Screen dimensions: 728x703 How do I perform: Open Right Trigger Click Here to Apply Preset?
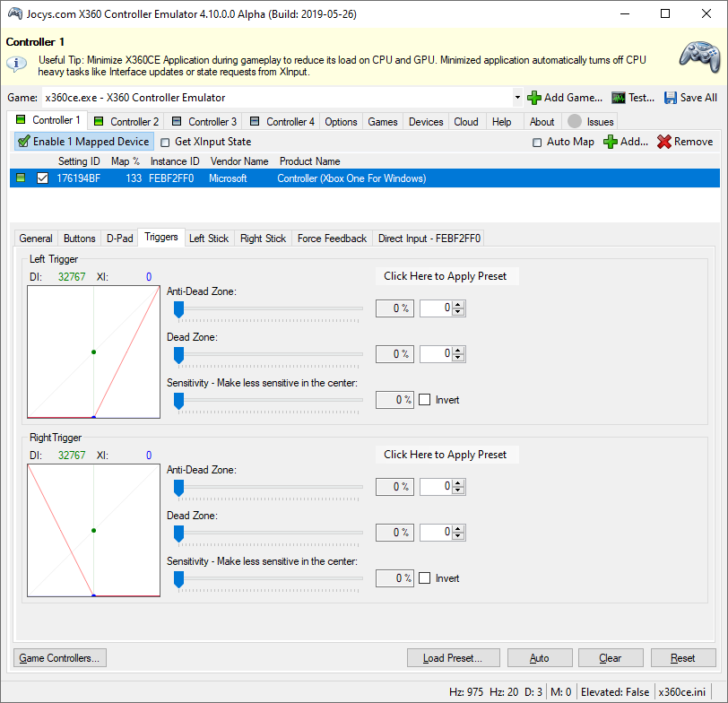point(446,455)
